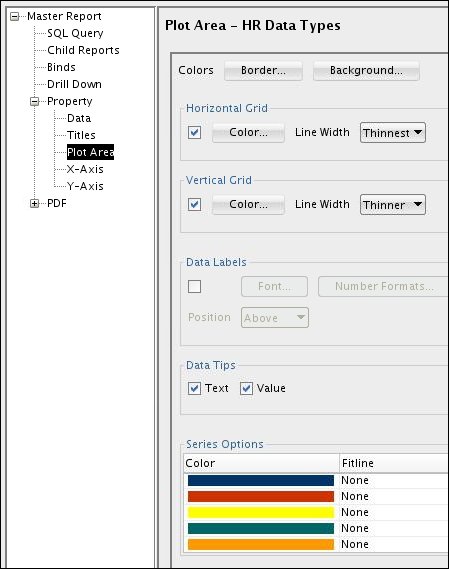Select the Plot Area tree item
The height and width of the screenshot is (569, 449).
90,152
